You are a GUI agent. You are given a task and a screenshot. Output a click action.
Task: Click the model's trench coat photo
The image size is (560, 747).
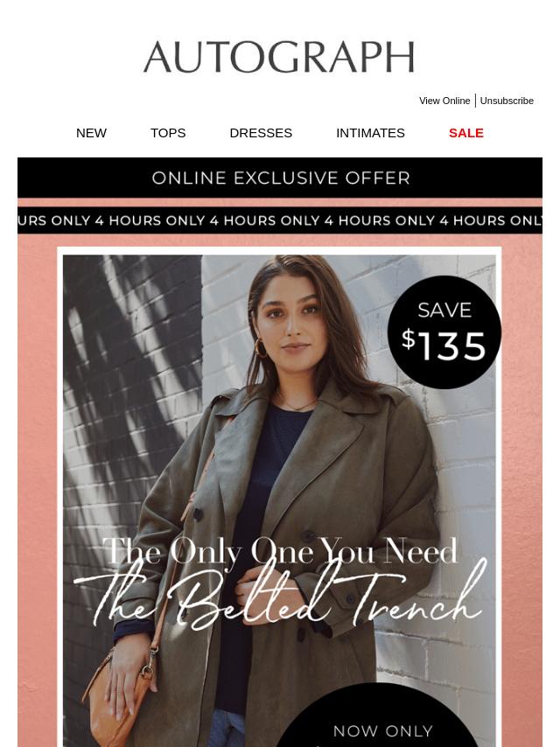point(279,500)
